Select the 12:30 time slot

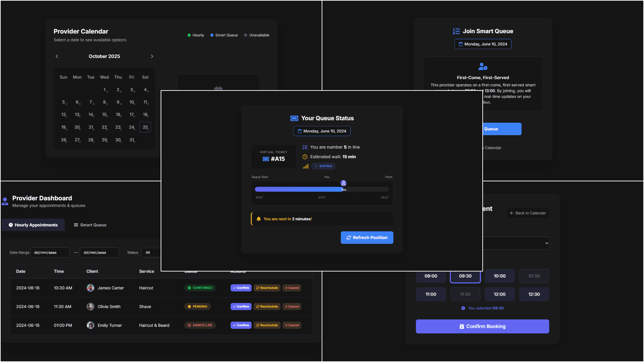click(534, 294)
